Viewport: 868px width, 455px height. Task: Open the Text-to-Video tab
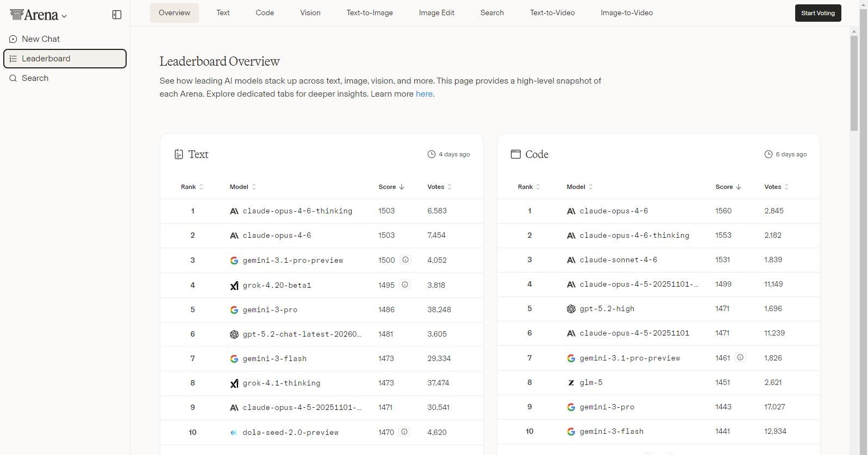coord(552,12)
